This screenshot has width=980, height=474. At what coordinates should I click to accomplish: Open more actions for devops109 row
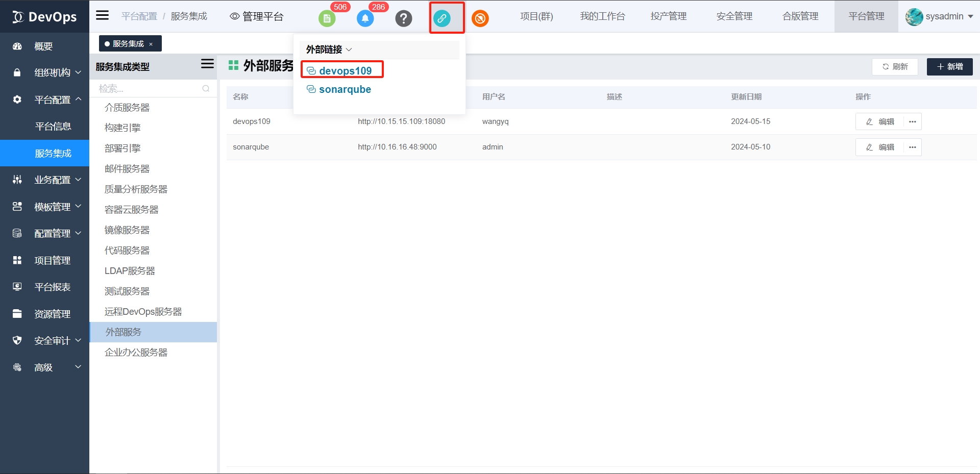tap(913, 122)
